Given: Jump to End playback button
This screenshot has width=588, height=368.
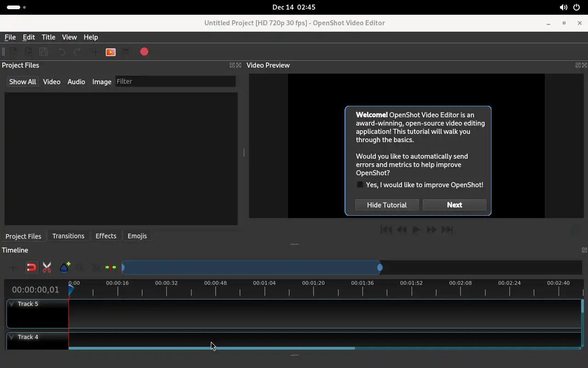Looking at the screenshot, I should pos(447,230).
